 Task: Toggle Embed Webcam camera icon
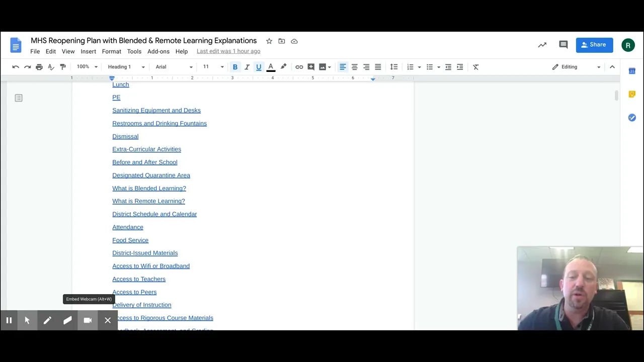(x=88, y=320)
